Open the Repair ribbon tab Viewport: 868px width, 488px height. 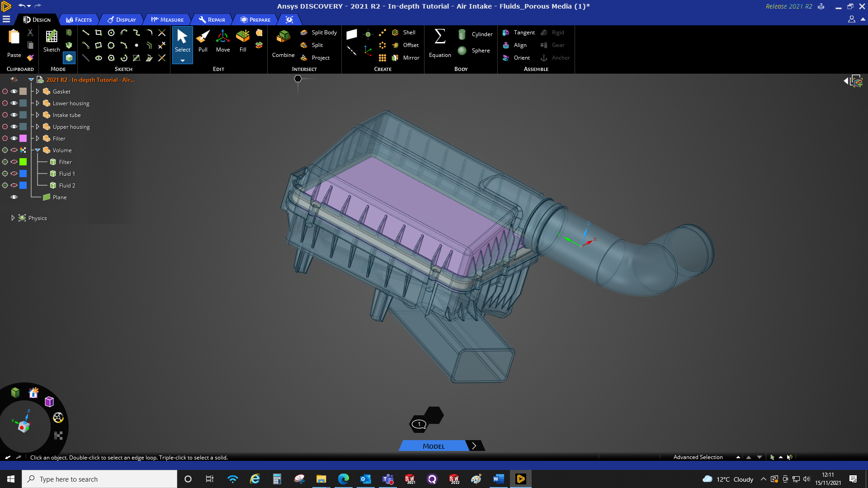tap(212, 19)
